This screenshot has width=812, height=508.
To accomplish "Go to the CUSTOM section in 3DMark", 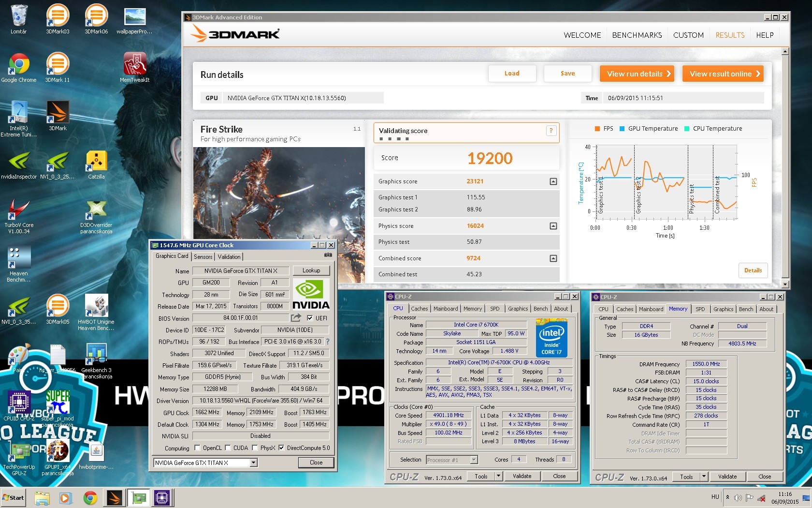I will click(688, 35).
